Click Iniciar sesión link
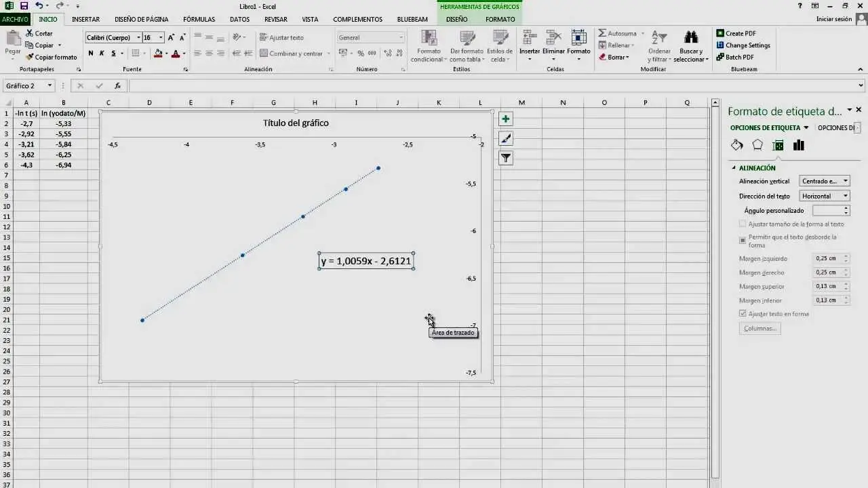868x488 pixels. point(834,19)
